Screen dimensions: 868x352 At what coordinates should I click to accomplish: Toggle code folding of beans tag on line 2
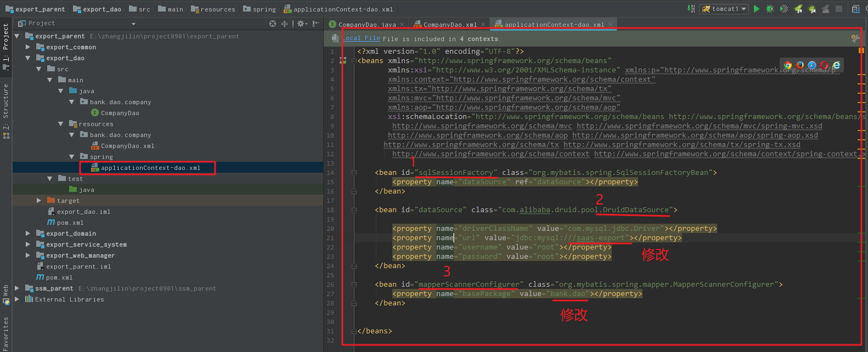coord(354,61)
